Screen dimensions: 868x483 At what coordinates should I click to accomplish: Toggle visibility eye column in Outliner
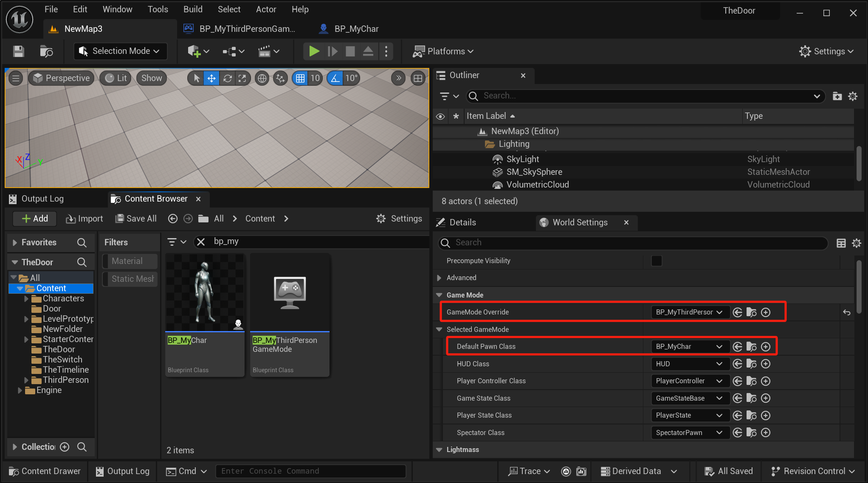pos(440,116)
